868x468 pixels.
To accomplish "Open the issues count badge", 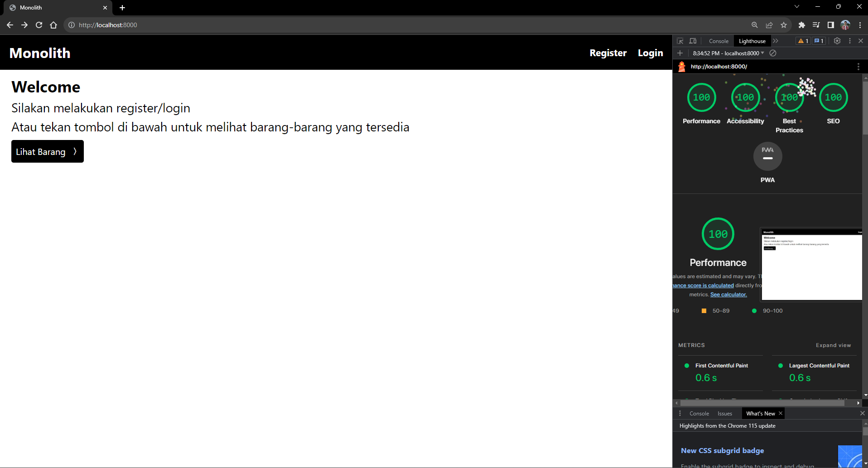I will tap(819, 41).
